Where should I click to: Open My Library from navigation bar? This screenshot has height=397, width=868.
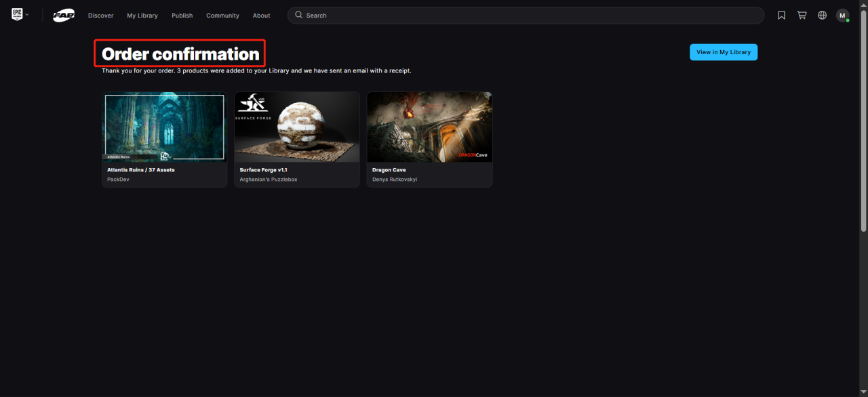(142, 16)
